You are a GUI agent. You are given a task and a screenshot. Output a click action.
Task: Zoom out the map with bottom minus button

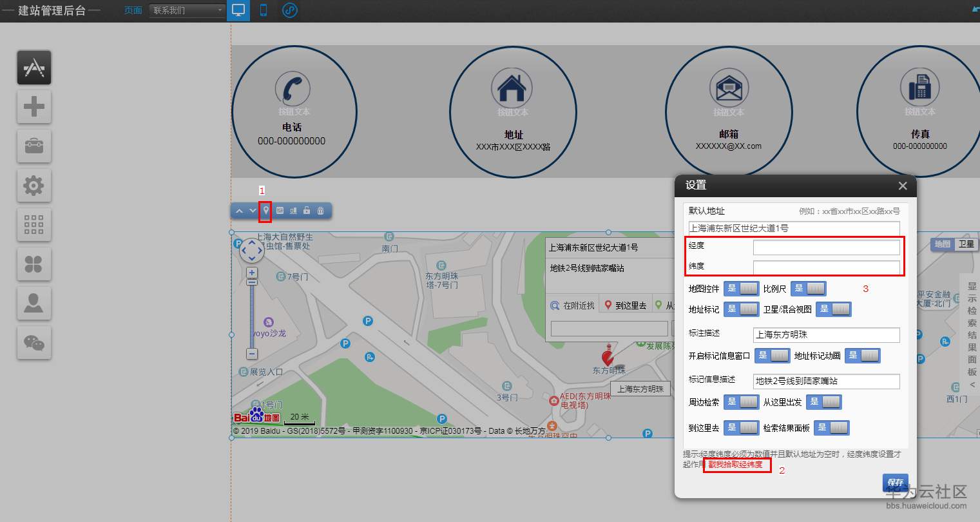coord(252,354)
